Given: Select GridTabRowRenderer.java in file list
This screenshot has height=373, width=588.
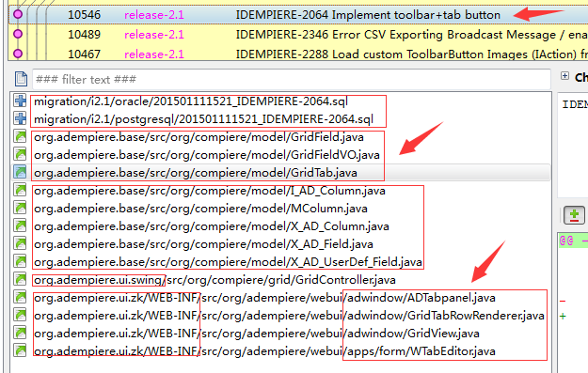Looking at the screenshot, I should point(289,316).
